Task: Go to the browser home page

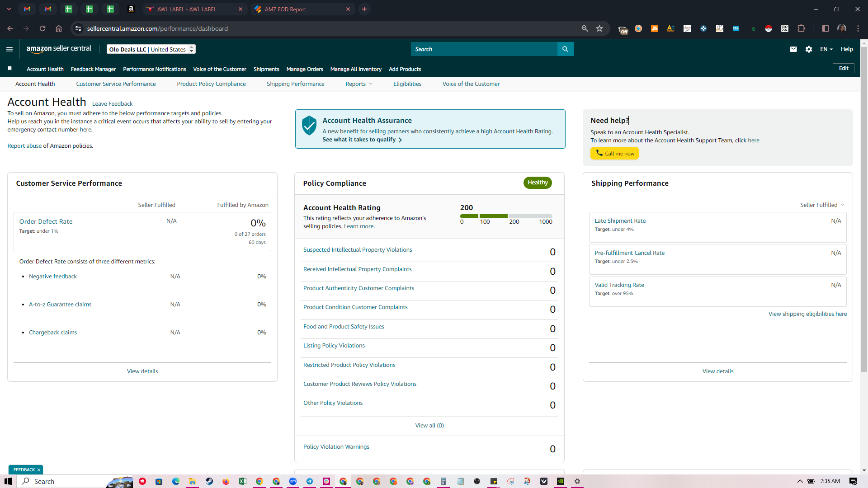Action: click(x=59, y=28)
